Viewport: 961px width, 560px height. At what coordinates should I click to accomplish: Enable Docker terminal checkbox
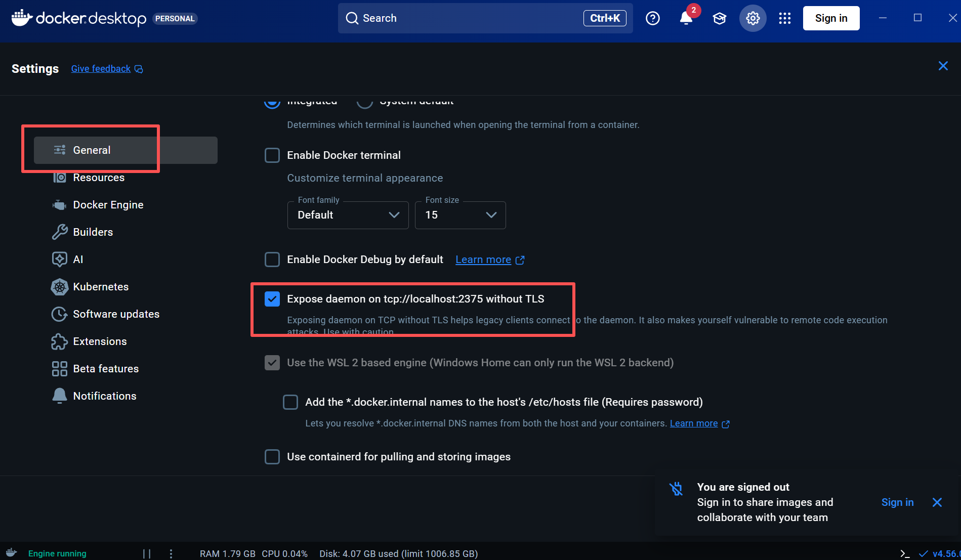[272, 155]
